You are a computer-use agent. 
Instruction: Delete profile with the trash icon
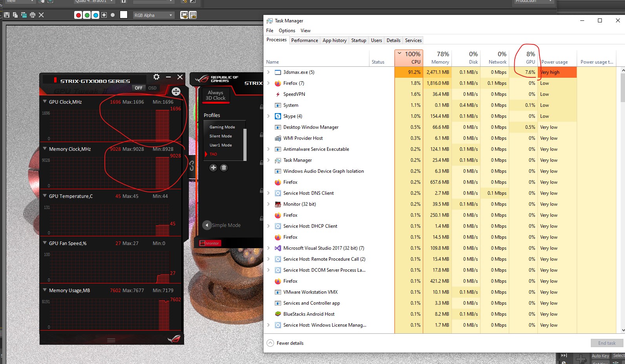click(224, 168)
